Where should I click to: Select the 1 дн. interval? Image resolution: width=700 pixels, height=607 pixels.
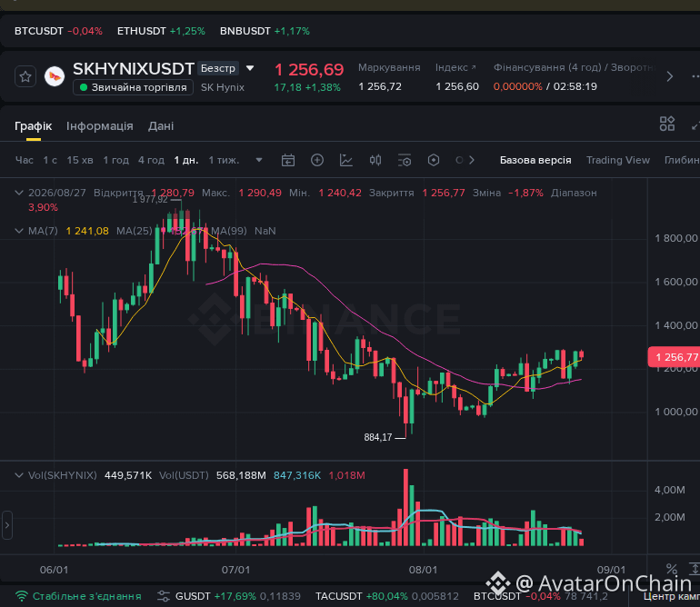(x=186, y=160)
